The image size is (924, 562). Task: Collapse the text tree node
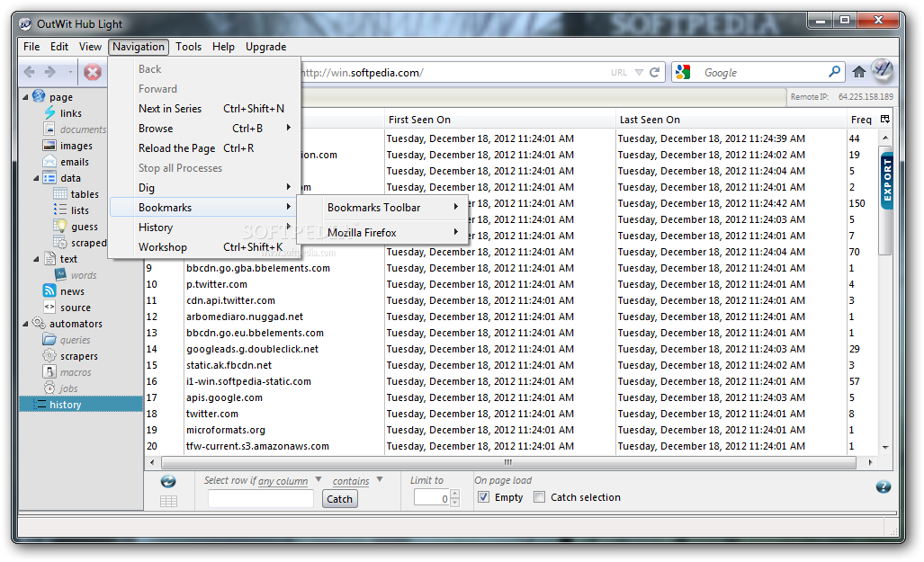36,259
